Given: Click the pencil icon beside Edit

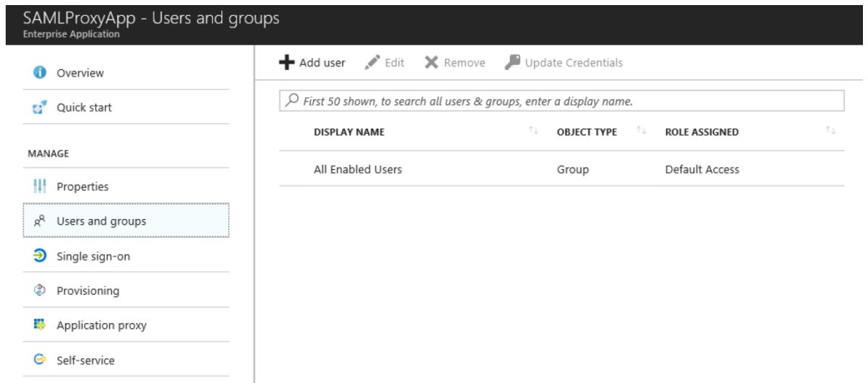Looking at the screenshot, I should pyautogui.click(x=373, y=63).
